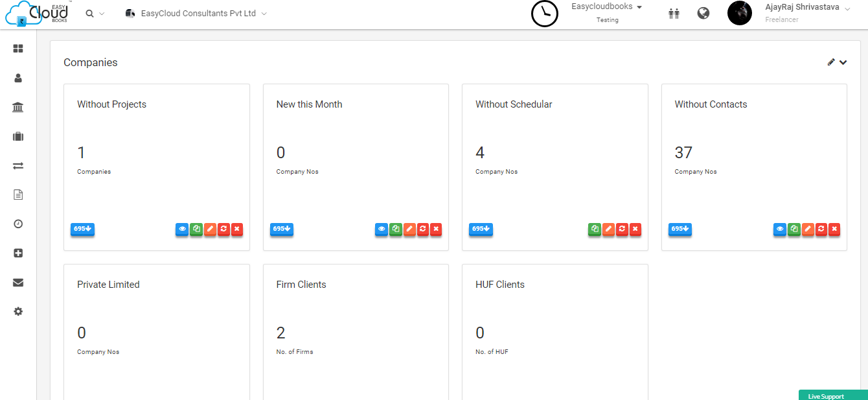Click 695 download button on Without Schedular card
The width and height of the screenshot is (868, 400).
click(x=481, y=229)
